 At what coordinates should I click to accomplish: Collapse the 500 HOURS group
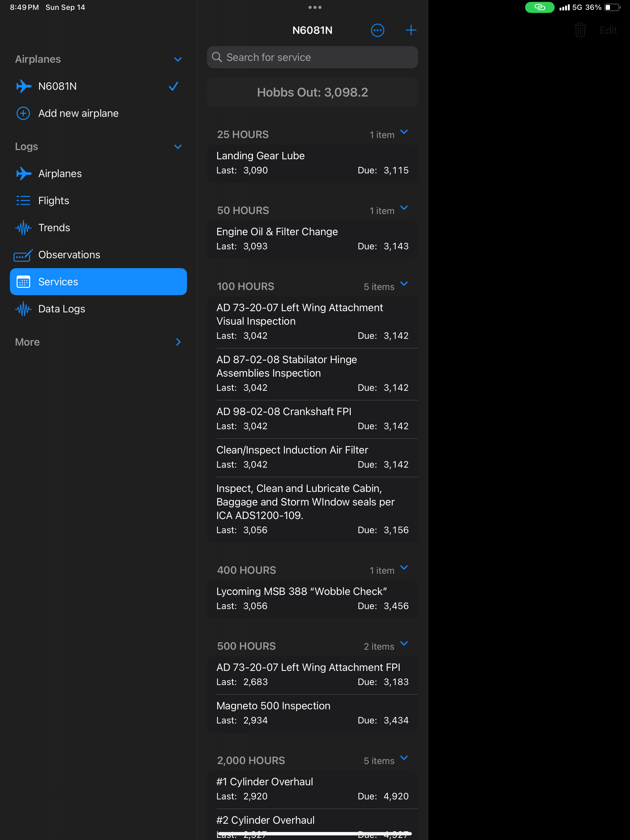[x=404, y=644]
